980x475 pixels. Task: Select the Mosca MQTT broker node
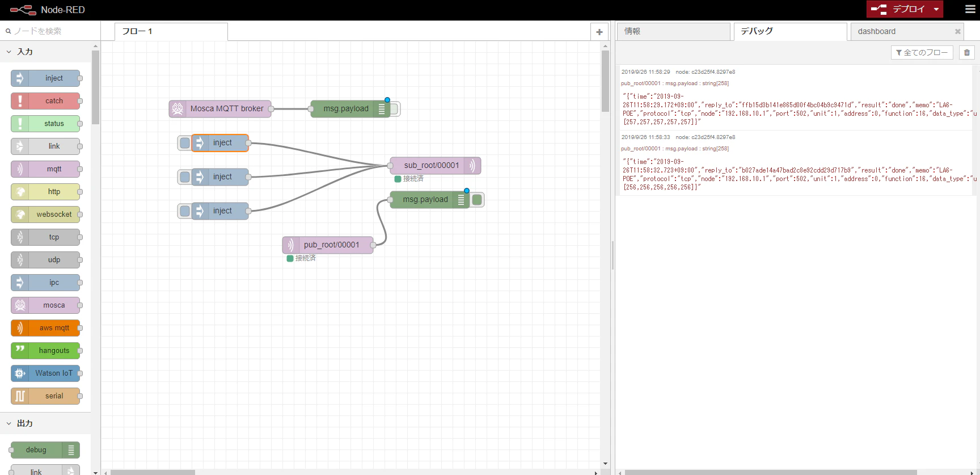pos(220,109)
